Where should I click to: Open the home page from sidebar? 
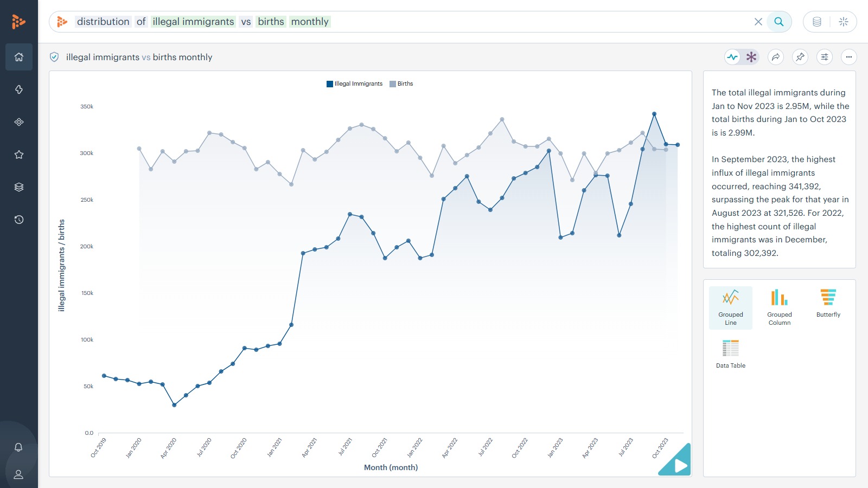19,57
